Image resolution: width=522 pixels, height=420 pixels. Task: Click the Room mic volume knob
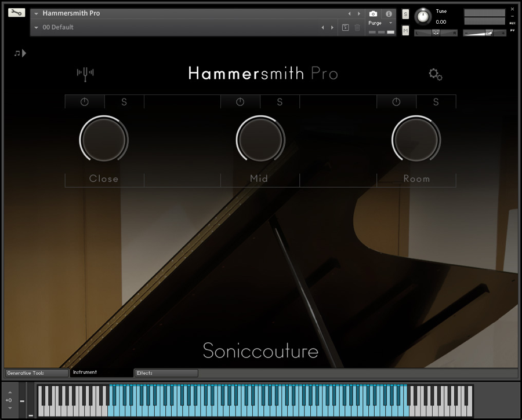click(x=416, y=140)
